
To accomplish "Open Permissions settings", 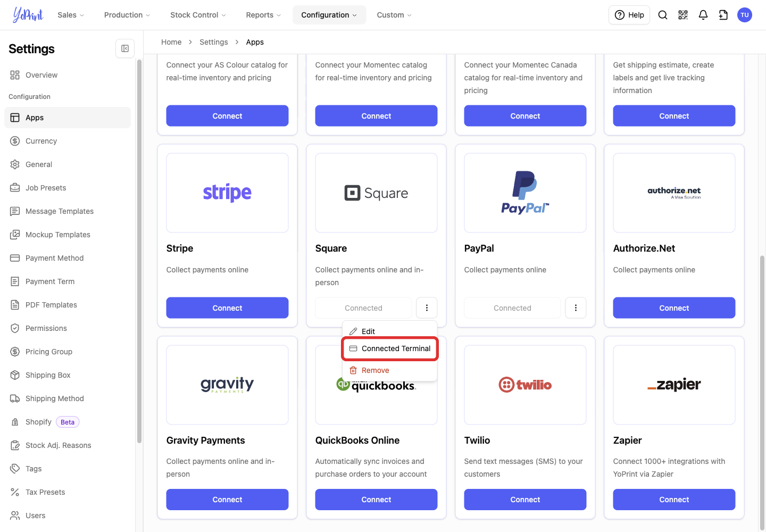I will click(x=68, y=328).
